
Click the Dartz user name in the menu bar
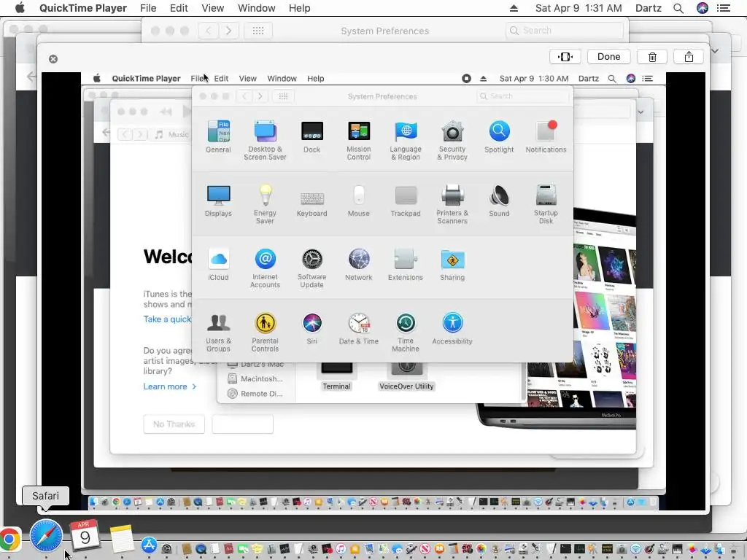[649, 8]
